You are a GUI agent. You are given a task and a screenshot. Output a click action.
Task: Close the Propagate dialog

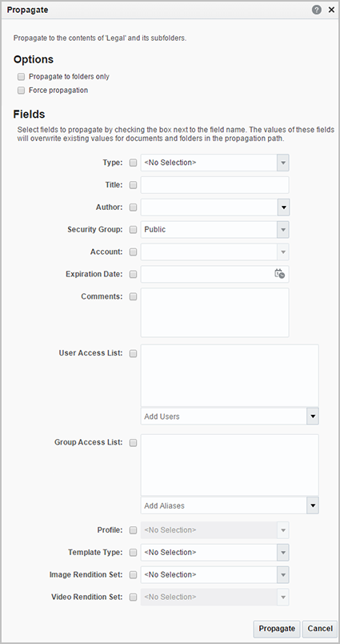click(331, 10)
